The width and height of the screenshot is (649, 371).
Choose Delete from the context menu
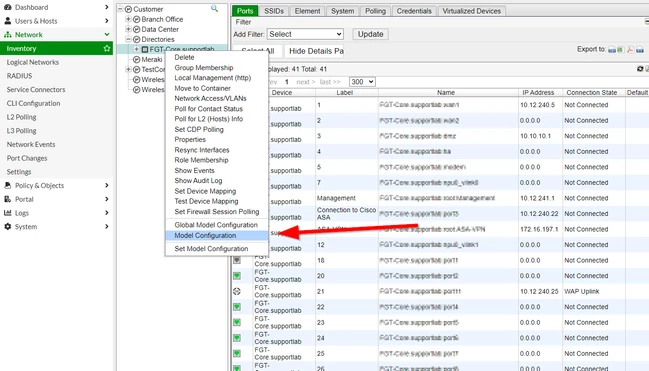pyautogui.click(x=216, y=57)
